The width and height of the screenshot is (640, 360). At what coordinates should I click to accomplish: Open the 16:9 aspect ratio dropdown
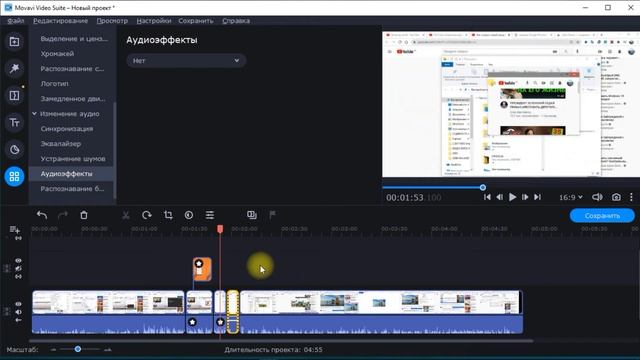click(x=571, y=197)
